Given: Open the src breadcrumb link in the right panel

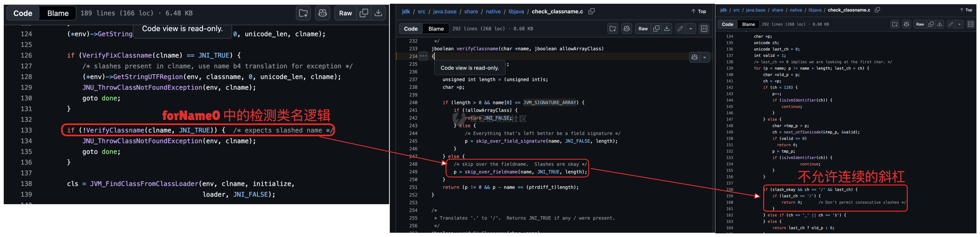Looking at the screenshot, I should coord(737,10).
